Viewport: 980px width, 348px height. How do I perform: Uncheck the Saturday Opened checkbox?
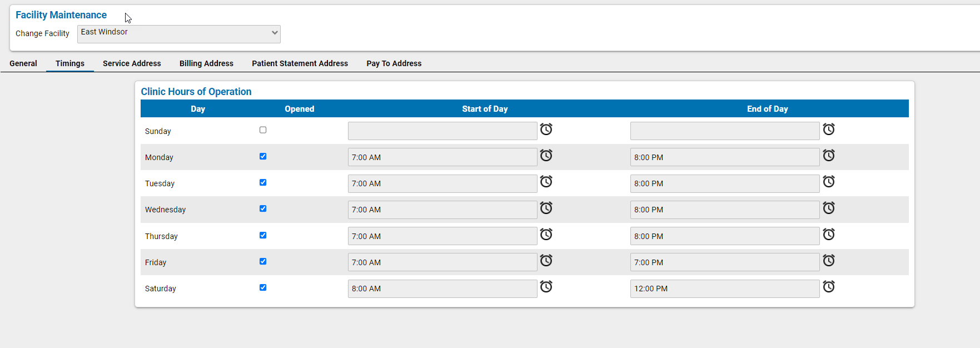[263, 287]
